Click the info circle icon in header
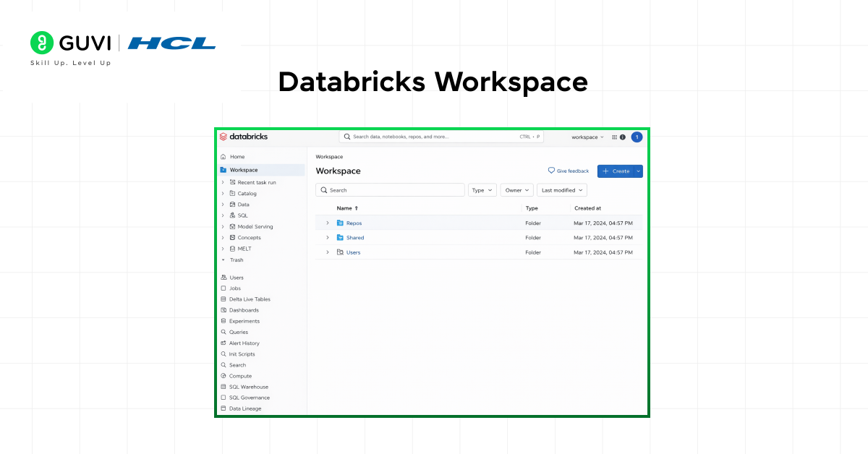 pos(623,137)
